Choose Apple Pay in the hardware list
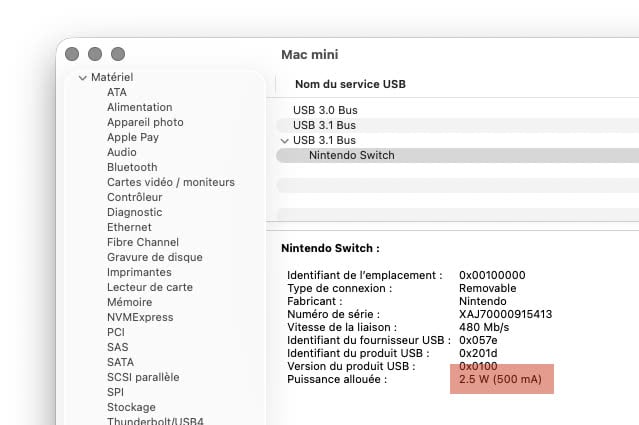The height and width of the screenshot is (425, 639). click(133, 137)
